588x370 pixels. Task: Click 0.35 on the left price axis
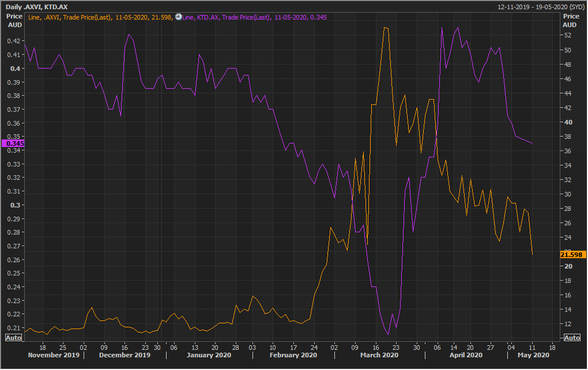[x=13, y=137]
